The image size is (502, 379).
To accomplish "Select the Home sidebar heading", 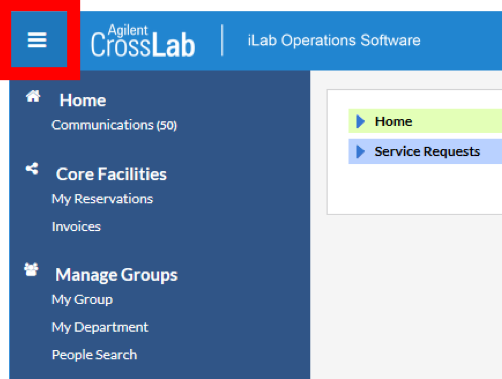I will [83, 100].
